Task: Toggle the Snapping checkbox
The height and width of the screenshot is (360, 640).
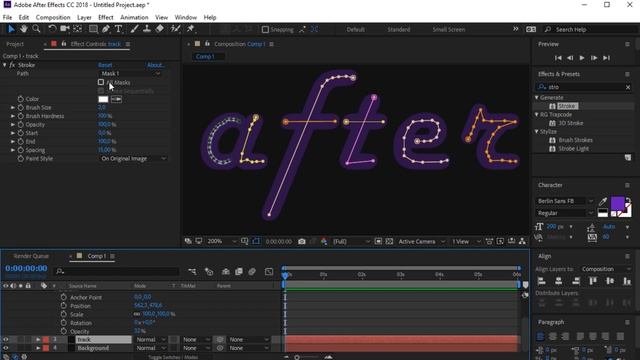Action: [x=265, y=29]
